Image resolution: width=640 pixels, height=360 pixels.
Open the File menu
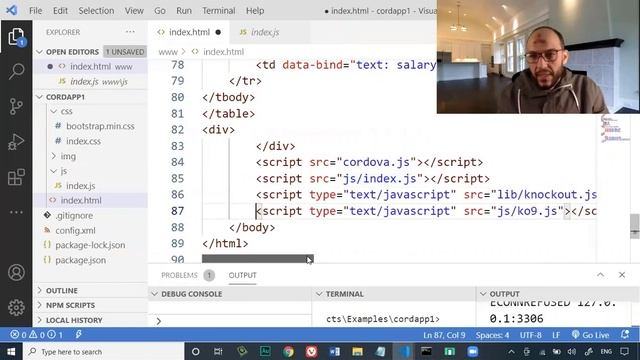pyautogui.click(x=35, y=11)
